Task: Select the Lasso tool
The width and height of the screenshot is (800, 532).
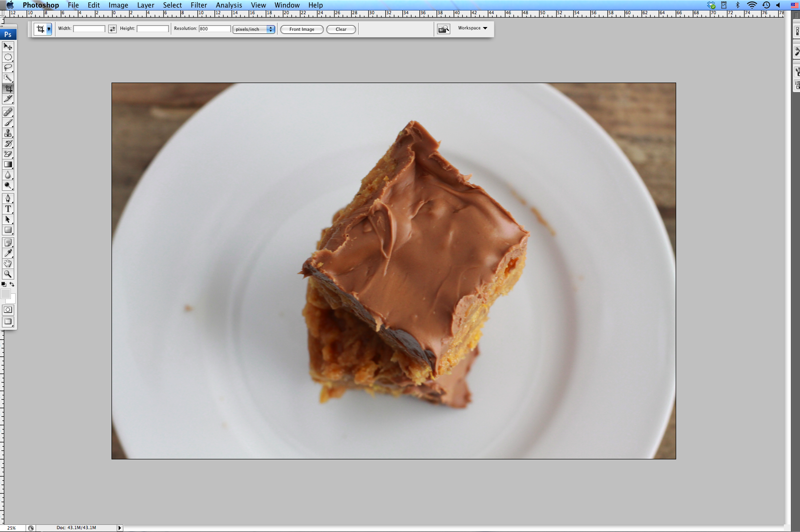Action: coord(8,67)
